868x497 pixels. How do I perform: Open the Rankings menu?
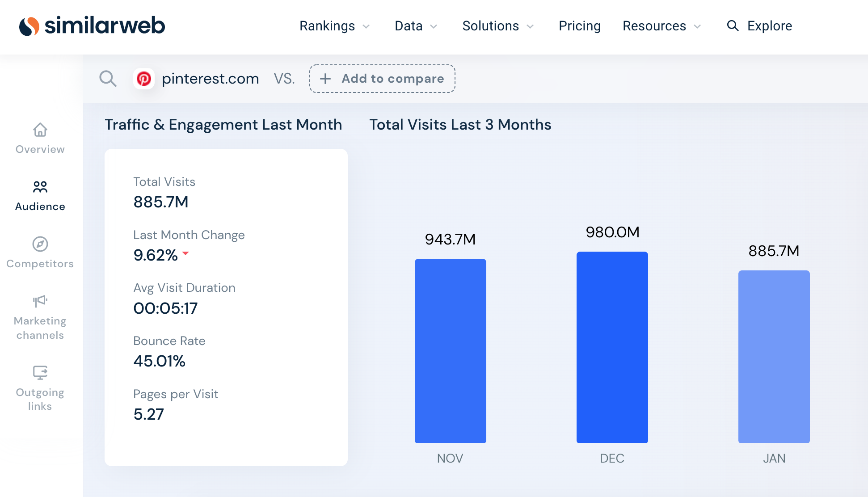click(x=335, y=26)
